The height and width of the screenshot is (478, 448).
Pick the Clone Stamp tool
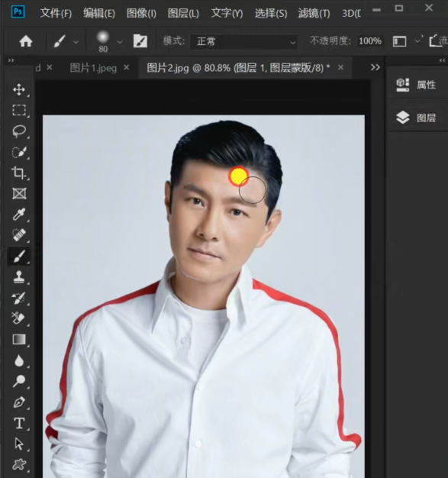[x=19, y=277]
